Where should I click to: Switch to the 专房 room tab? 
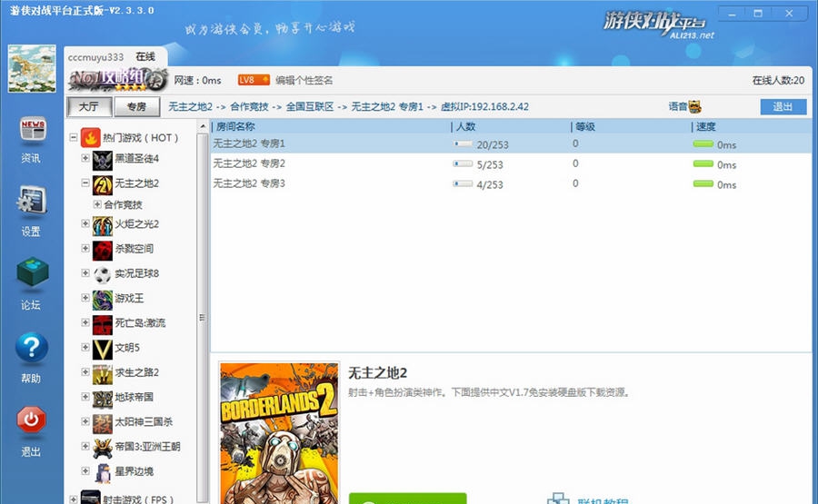(x=136, y=107)
